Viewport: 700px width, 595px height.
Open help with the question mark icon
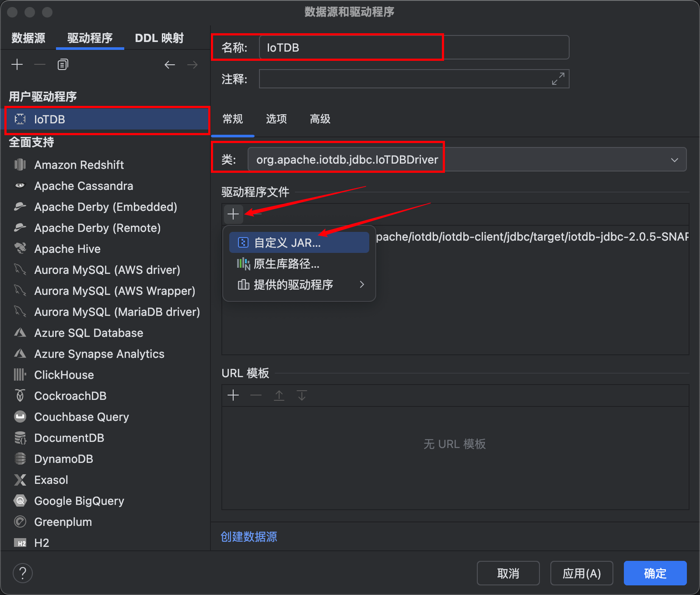click(x=23, y=573)
